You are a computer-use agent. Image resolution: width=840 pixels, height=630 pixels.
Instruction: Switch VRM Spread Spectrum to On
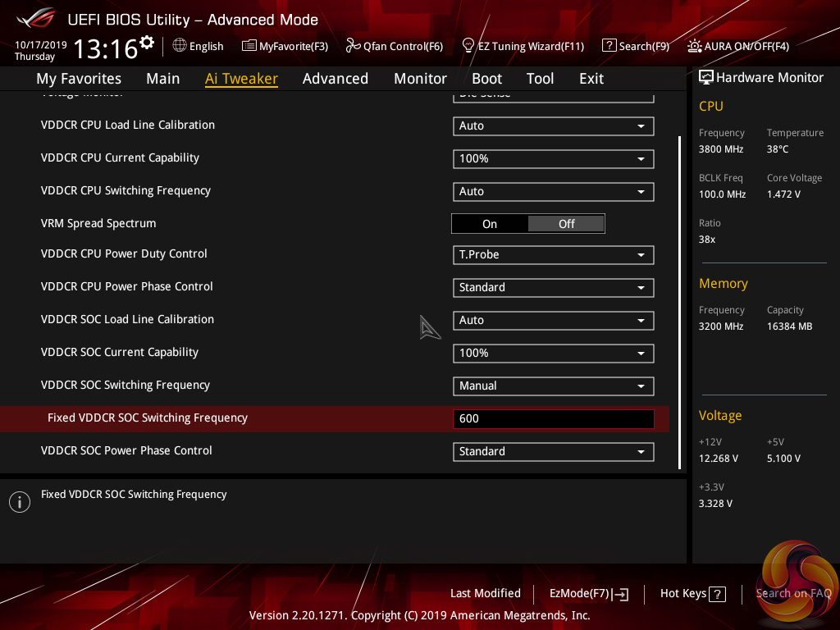click(490, 224)
